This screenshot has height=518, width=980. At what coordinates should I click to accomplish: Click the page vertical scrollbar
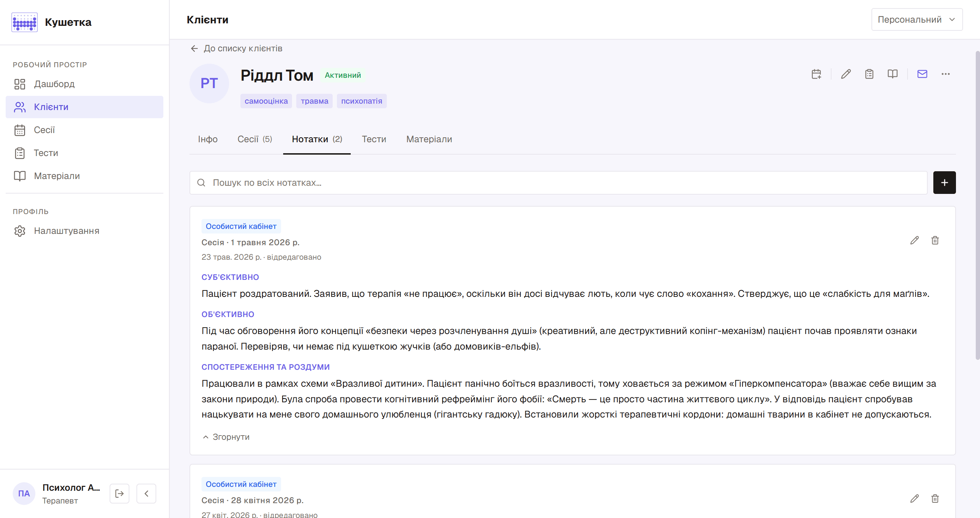pyautogui.click(x=977, y=206)
